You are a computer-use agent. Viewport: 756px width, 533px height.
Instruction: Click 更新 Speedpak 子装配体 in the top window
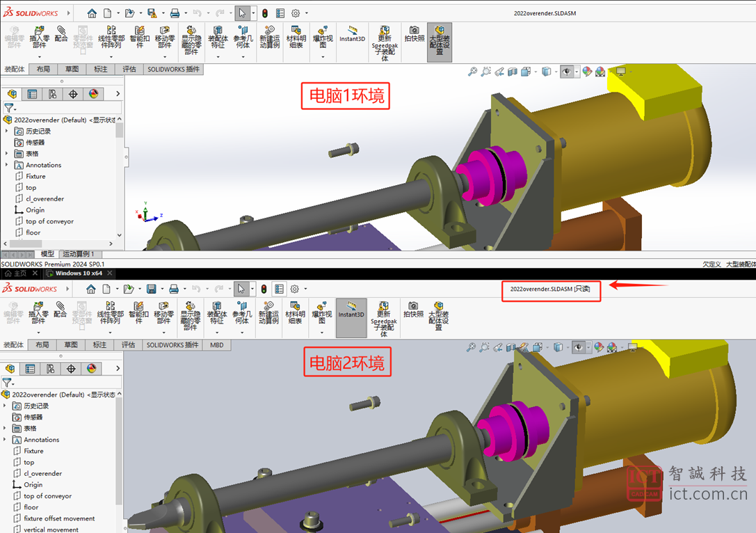coord(385,43)
